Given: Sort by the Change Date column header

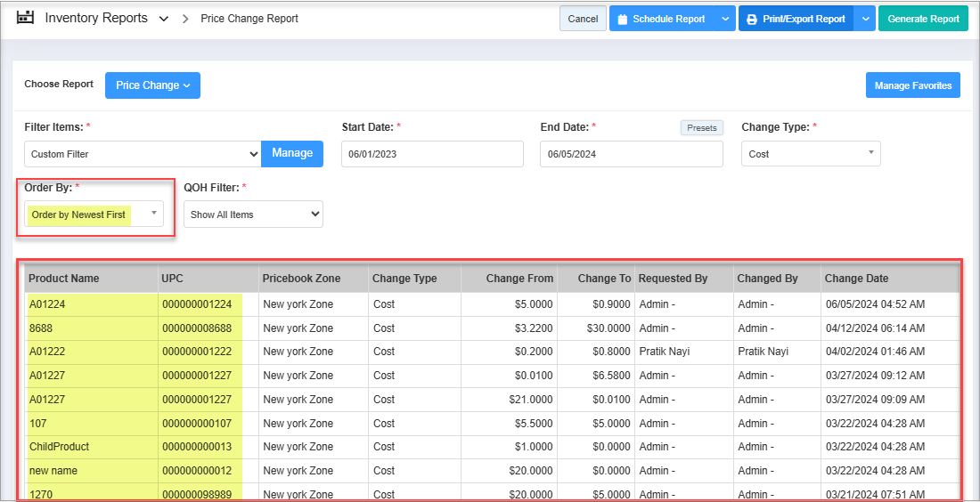Looking at the screenshot, I should (x=856, y=279).
